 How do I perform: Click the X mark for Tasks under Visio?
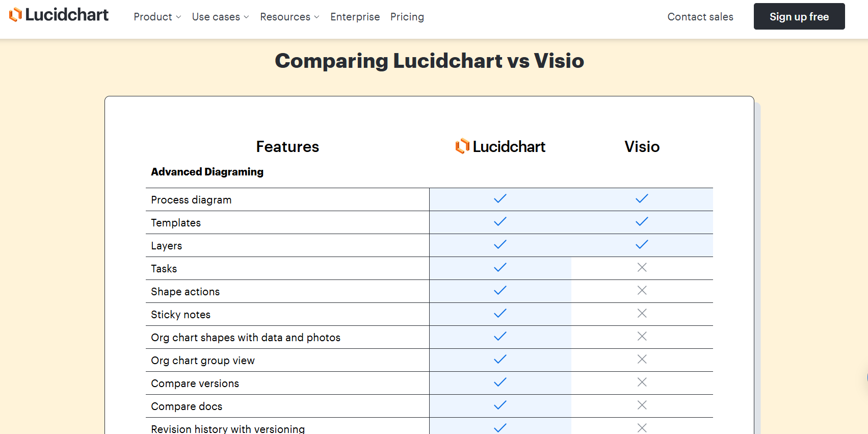pos(642,267)
